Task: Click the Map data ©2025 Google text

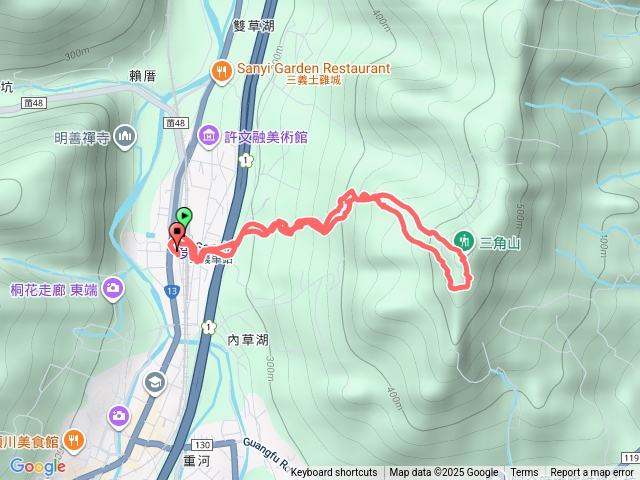Action: (x=443, y=473)
